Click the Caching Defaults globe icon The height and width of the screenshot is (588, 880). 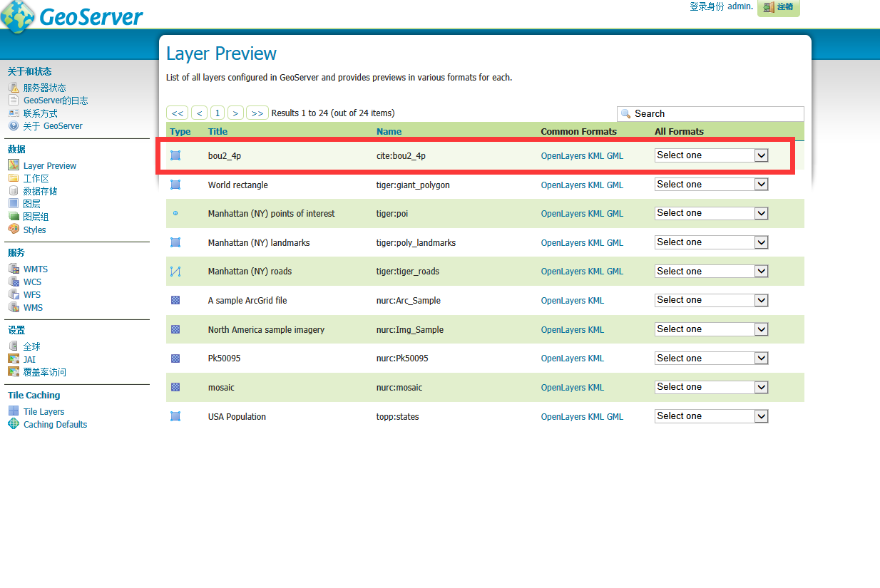coord(14,424)
